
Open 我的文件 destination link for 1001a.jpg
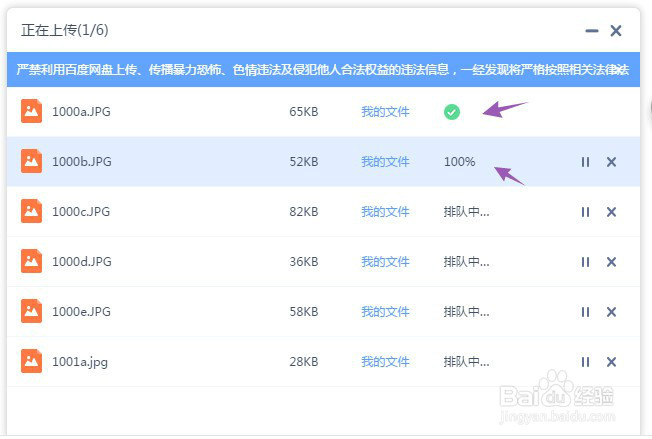[385, 362]
